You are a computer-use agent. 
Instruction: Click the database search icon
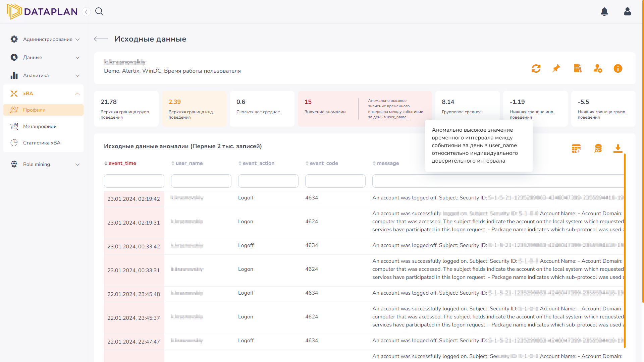[598, 148]
